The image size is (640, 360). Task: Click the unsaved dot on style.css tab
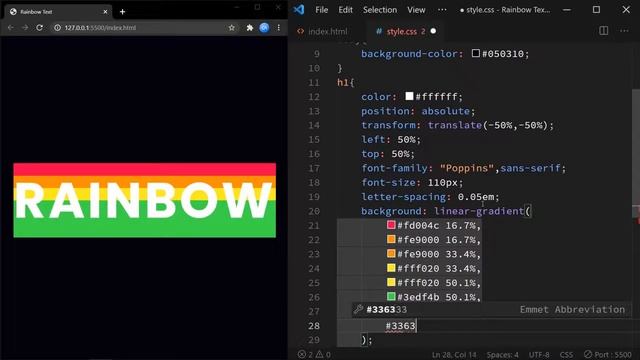(433, 31)
